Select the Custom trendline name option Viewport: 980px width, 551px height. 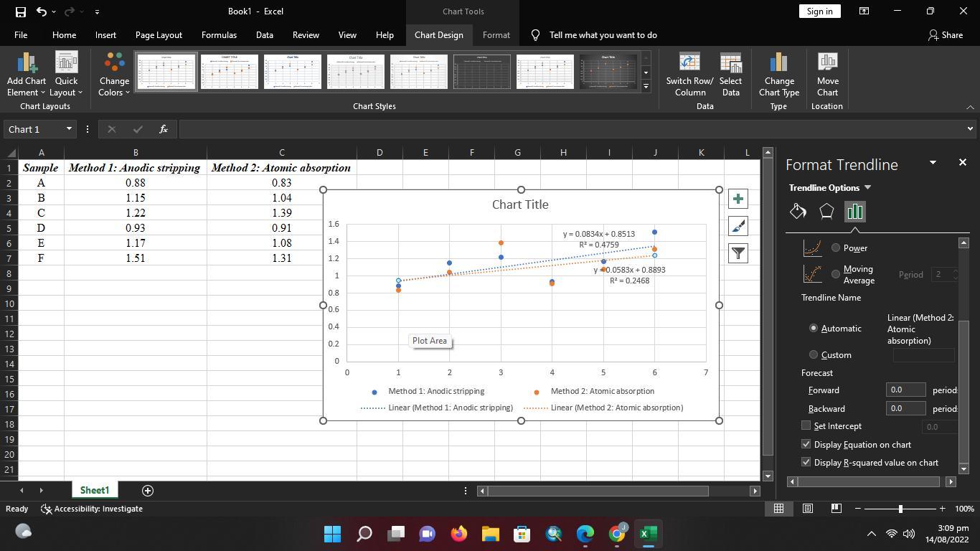coord(814,354)
